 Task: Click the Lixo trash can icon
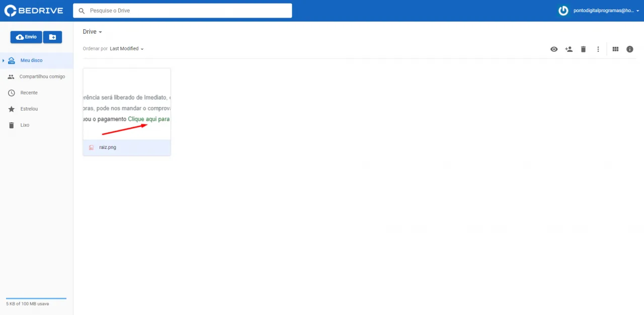coord(11,125)
